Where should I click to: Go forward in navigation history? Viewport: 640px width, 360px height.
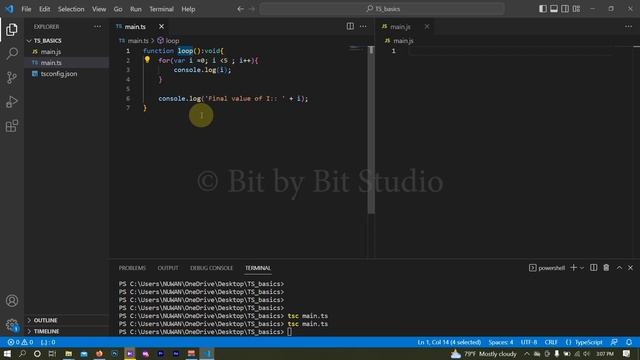point(251,9)
